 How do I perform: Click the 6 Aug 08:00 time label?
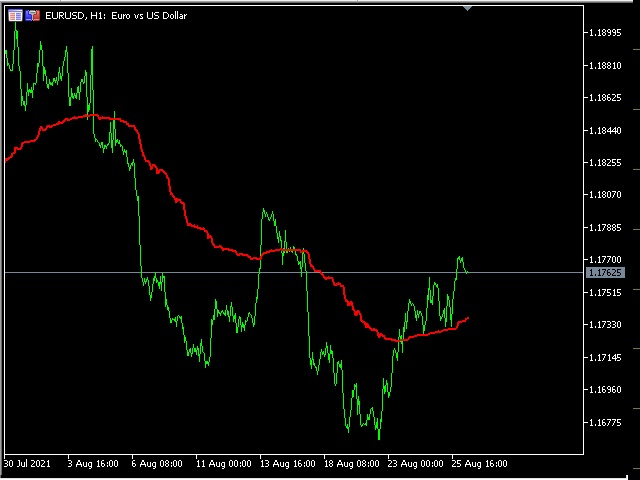pos(157,464)
